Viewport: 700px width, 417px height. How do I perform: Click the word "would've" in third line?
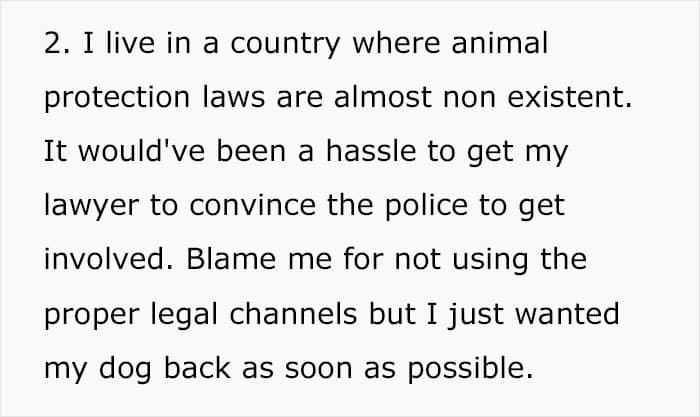click(x=142, y=151)
